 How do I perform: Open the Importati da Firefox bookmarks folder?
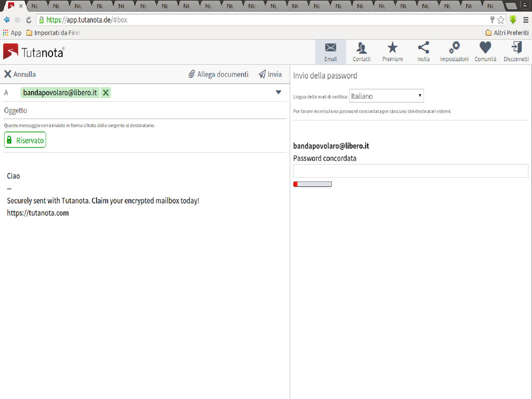[x=53, y=33]
